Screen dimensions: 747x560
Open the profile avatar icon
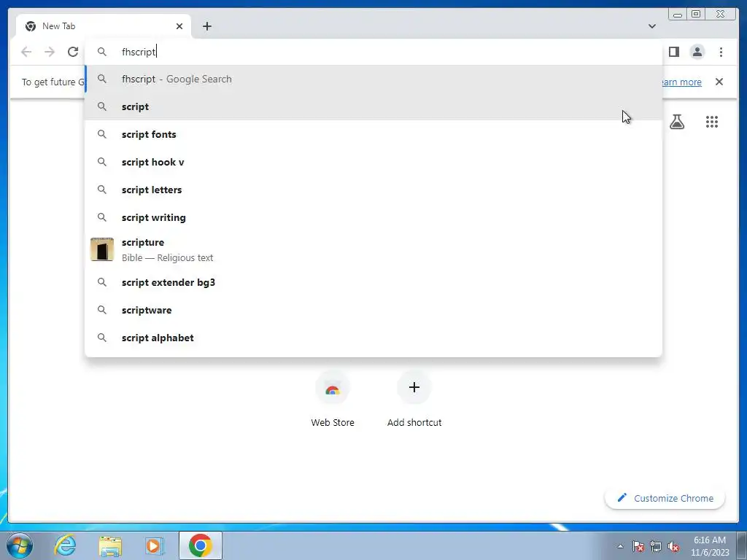coord(697,52)
